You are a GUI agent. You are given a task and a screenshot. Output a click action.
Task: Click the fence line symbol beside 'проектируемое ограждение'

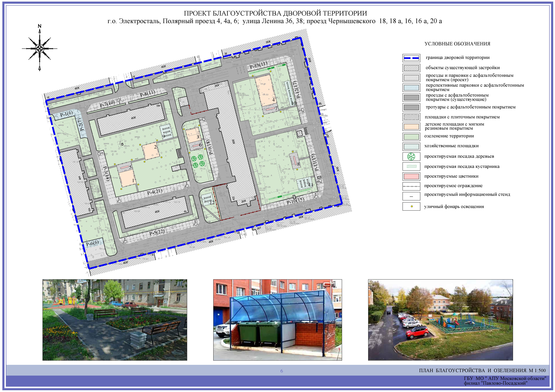[411, 187]
